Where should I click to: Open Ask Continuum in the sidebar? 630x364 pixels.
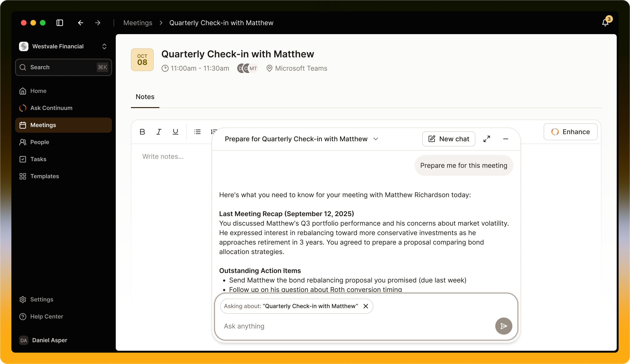coord(51,108)
